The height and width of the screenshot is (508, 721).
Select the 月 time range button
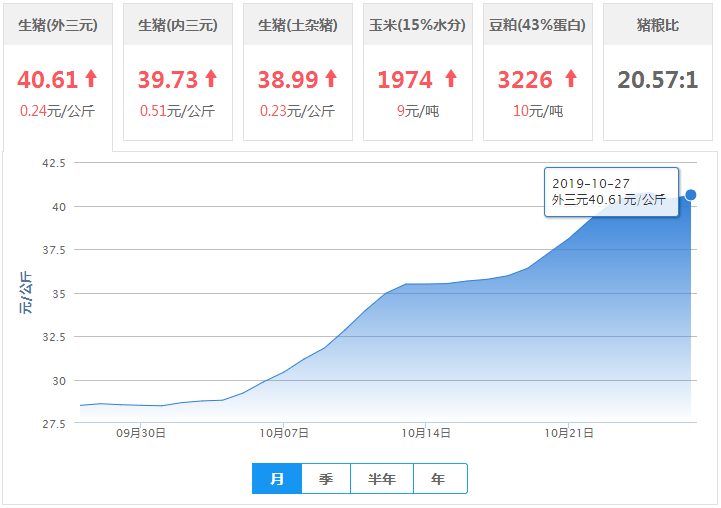point(277,479)
